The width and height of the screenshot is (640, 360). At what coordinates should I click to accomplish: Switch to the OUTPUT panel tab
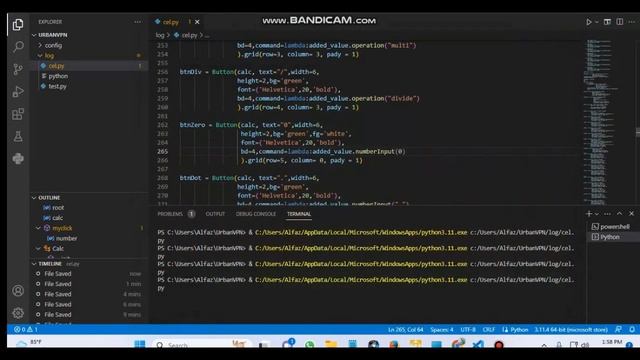coord(215,214)
